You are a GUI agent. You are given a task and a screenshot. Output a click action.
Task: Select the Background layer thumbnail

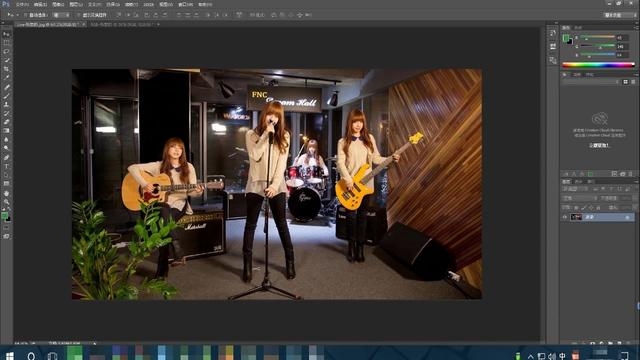pyautogui.click(x=576, y=217)
